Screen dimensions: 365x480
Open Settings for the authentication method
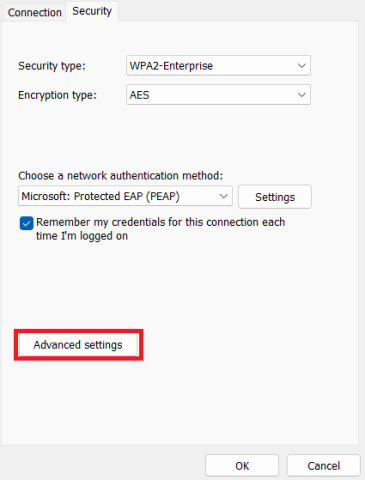coord(275,197)
